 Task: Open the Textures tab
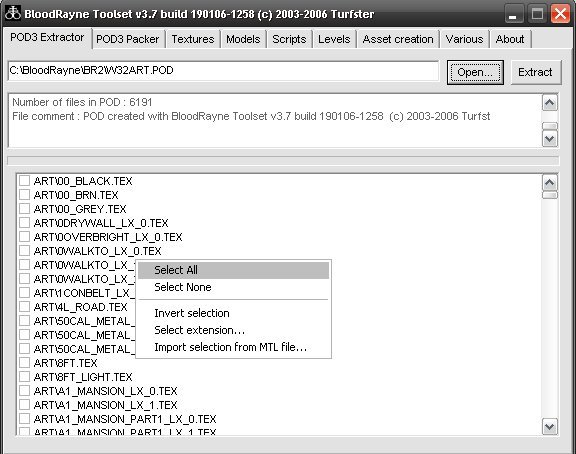tap(192, 39)
